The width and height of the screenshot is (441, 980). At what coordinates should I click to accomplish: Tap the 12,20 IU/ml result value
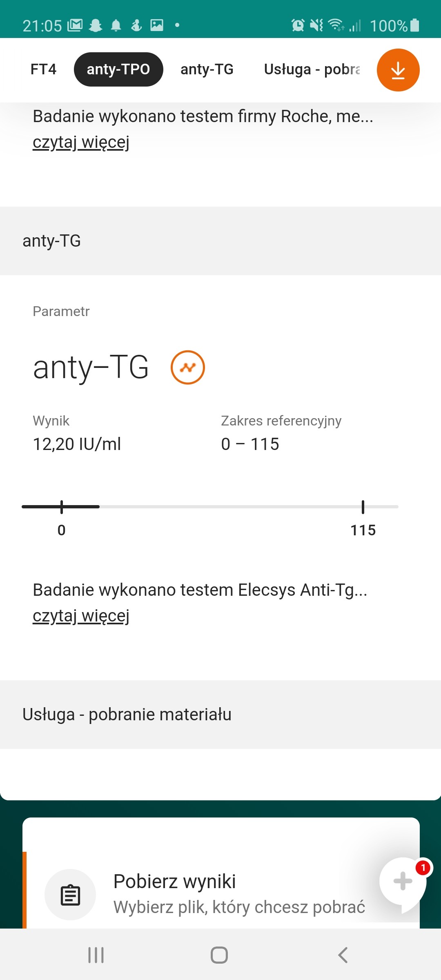coord(77,444)
